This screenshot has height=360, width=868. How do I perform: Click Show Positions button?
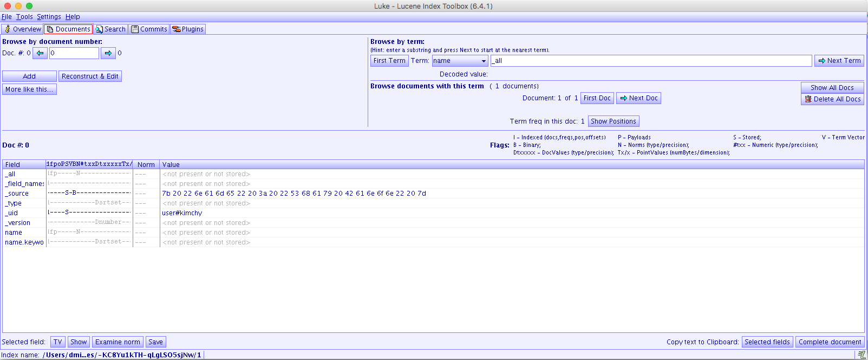(614, 121)
